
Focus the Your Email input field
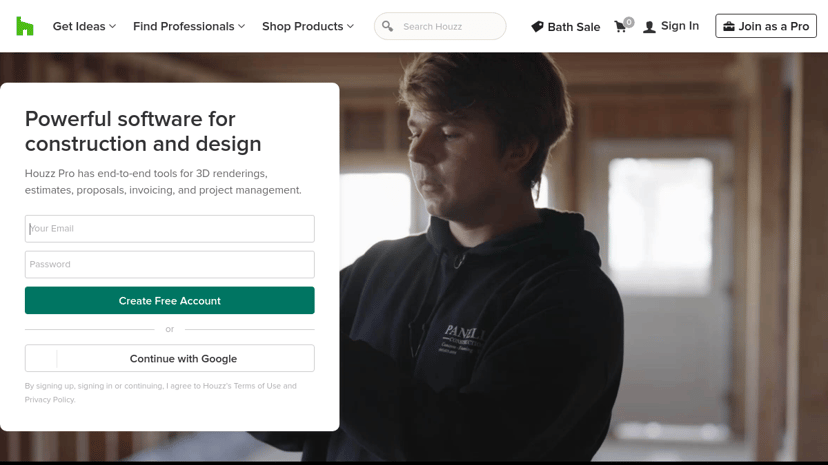point(170,229)
